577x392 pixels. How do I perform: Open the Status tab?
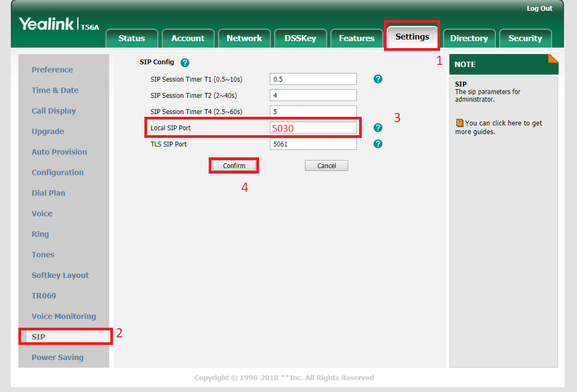(132, 38)
